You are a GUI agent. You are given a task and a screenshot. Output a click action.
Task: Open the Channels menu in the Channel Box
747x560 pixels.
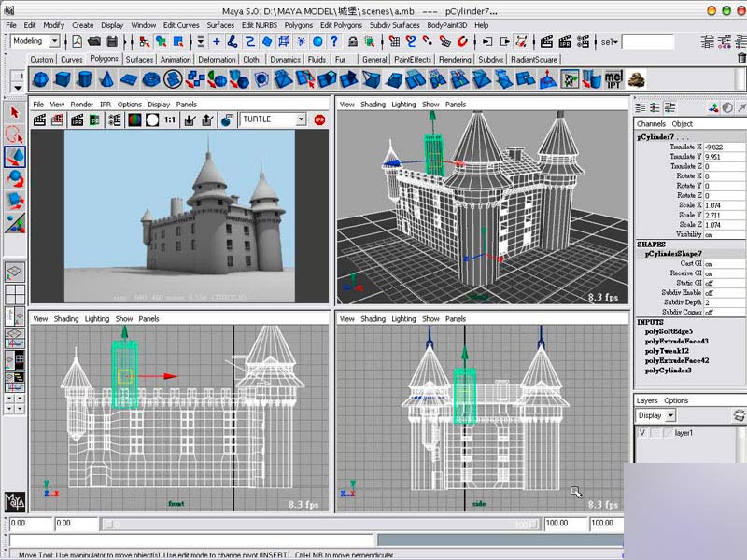pyautogui.click(x=651, y=124)
